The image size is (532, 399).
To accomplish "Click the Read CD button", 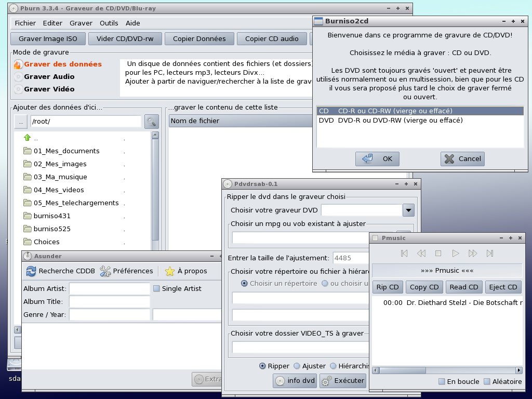I will point(464,287).
